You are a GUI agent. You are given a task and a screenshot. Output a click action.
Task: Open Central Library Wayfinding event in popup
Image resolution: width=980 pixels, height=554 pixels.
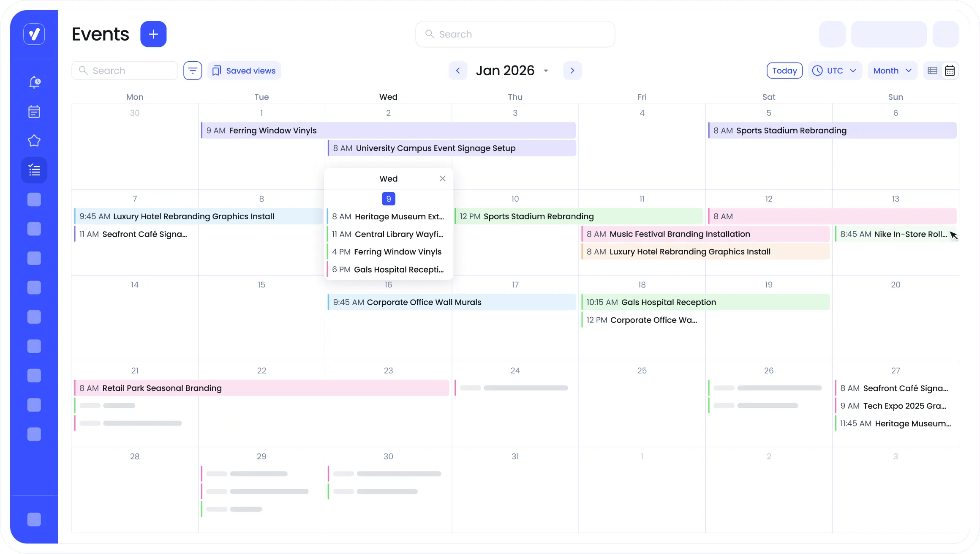(388, 234)
